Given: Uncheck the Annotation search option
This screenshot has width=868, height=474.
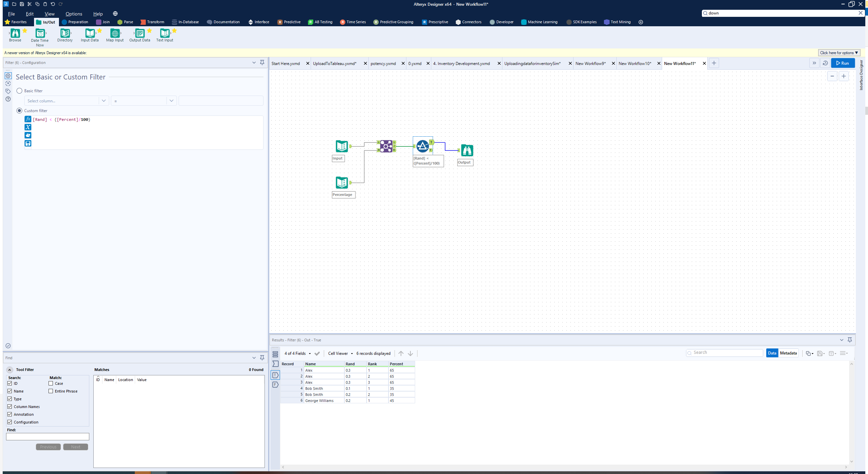Looking at the screenshot, I should [x=10, y=414].
